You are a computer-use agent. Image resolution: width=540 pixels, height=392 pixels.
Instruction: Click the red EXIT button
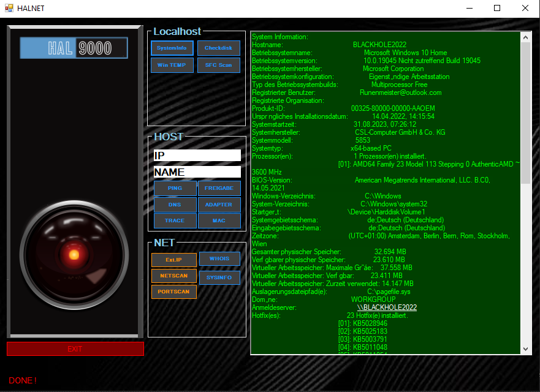pos(75,349)
